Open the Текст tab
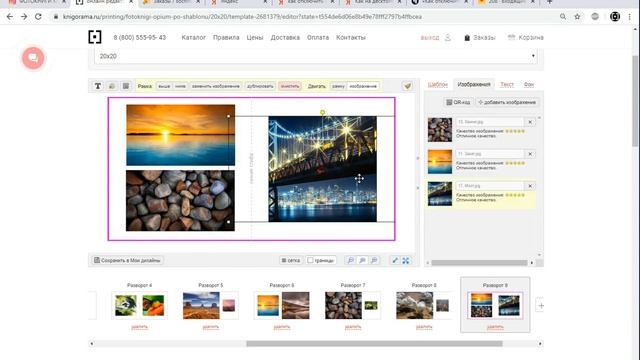The image size is (640, 360). pyautogui.click(x=507, y=84)
